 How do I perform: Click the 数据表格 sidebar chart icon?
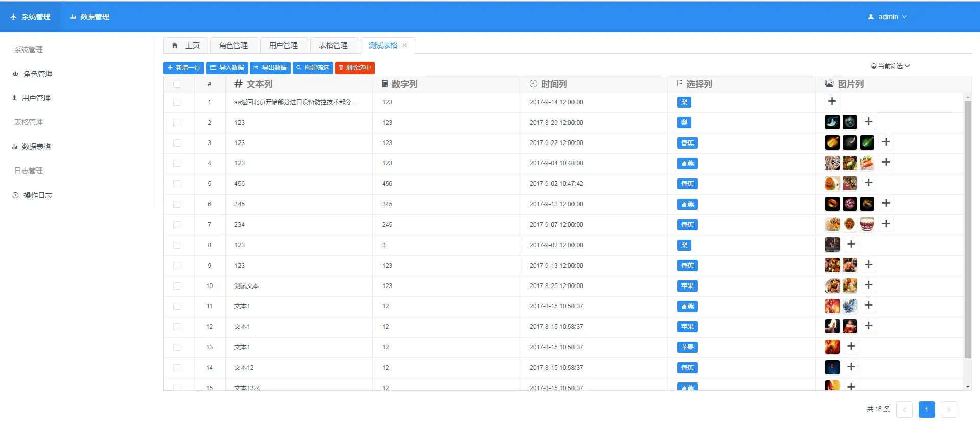click(15, 147)
